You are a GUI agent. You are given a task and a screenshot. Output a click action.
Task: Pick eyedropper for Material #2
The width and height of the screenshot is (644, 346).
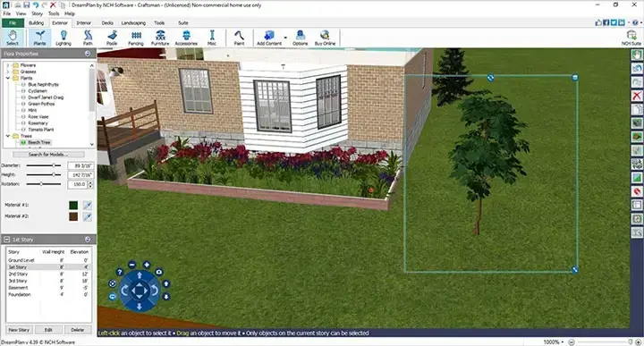click(88, 216)
